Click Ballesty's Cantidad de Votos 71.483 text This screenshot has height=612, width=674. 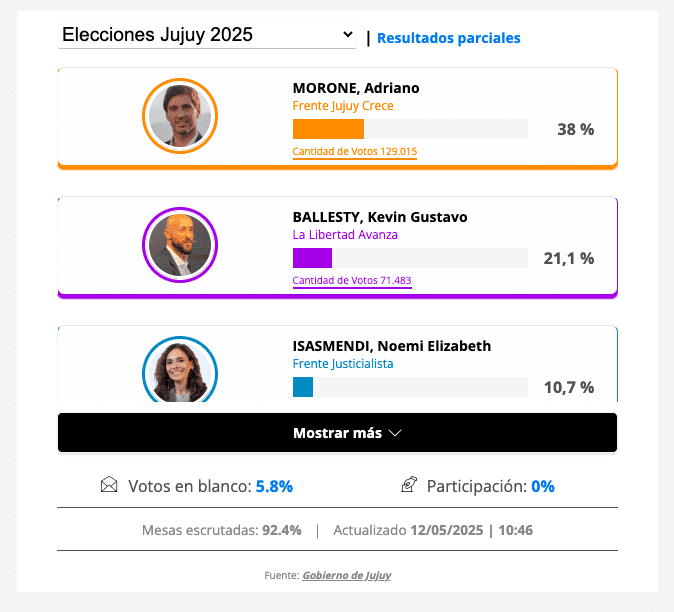(x=352, y=281)
